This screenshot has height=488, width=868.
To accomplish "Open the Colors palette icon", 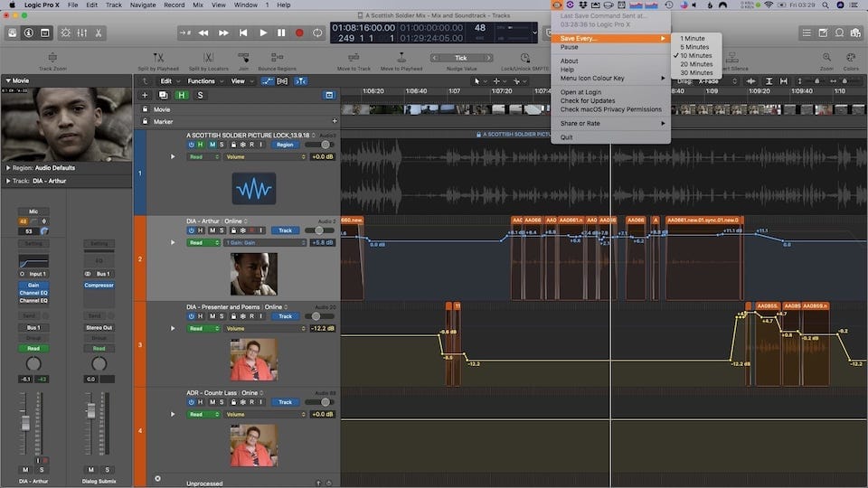I will 851,57.
